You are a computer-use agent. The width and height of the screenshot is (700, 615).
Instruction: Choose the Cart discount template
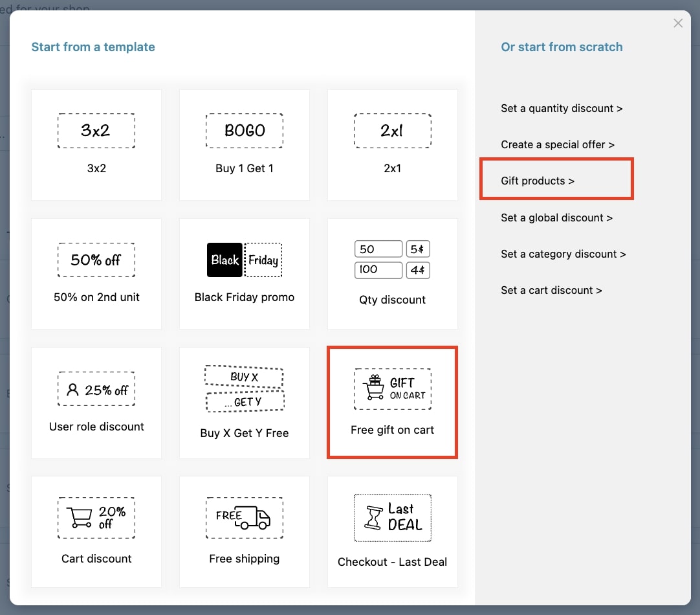pos(96,531)
